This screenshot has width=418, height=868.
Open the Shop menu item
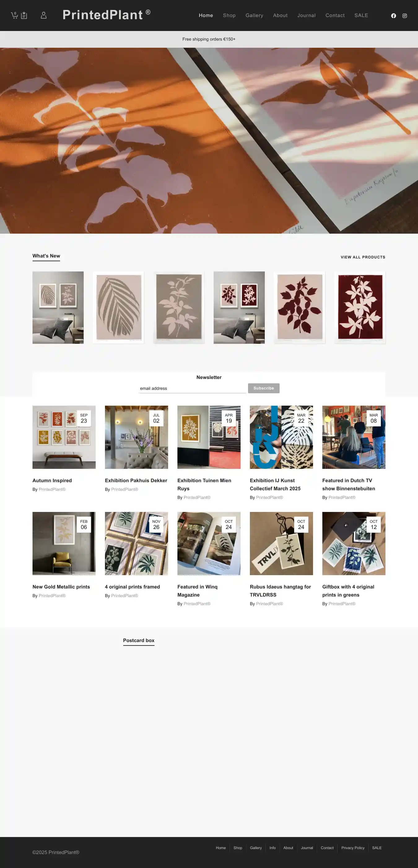[229, 15]
